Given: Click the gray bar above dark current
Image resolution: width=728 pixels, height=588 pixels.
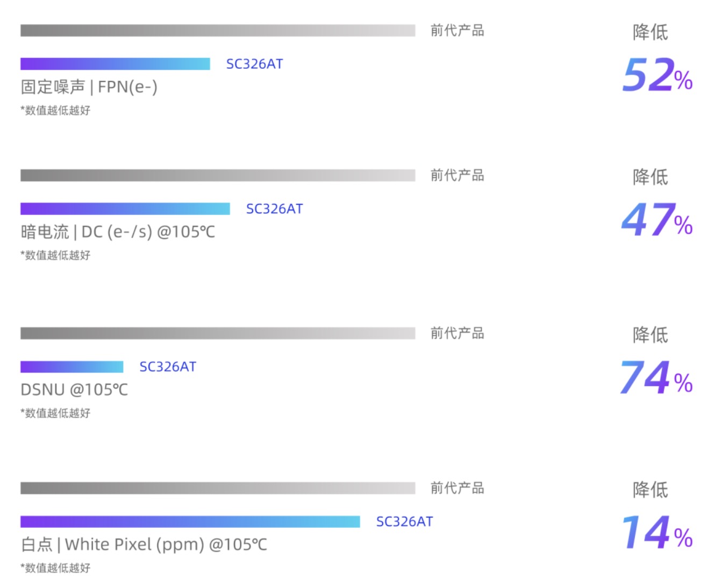Looking at the screenshot, I should [x=218, y=175].
